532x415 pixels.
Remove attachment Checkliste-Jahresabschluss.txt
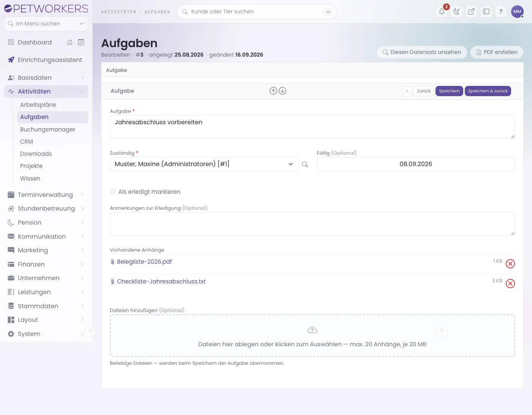point(510,284)
